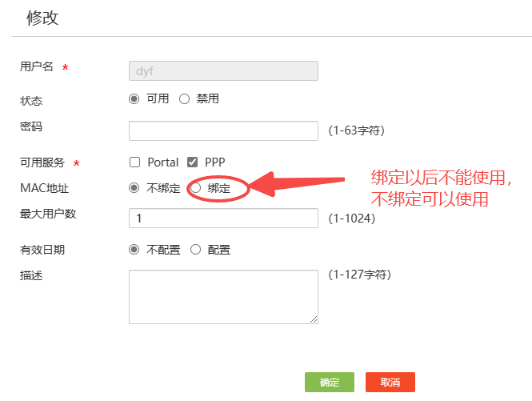Focus the 最大用户数 input field
This screenshot has height=401, width=532.
tap(223, 219)
